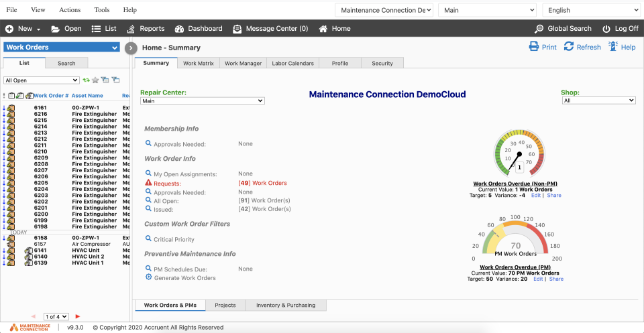Collapse the left panel with round arrow
This screenshot has height=333, width=644.
point(131,48)
